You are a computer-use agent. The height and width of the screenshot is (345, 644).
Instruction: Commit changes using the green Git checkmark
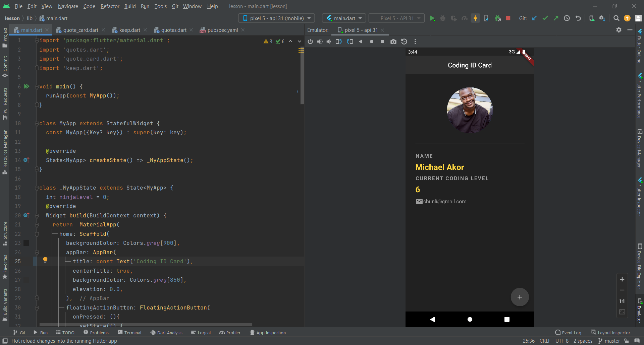(x=545, y=18)
